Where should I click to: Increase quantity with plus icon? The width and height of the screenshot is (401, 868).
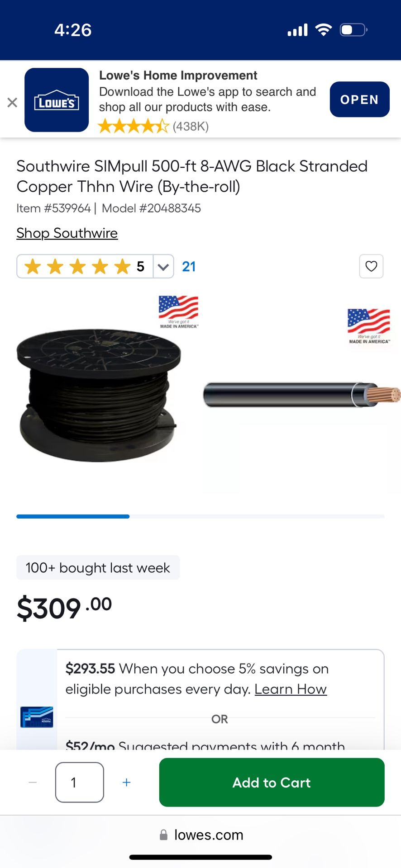pyautogui.click(x=127, y=782)
